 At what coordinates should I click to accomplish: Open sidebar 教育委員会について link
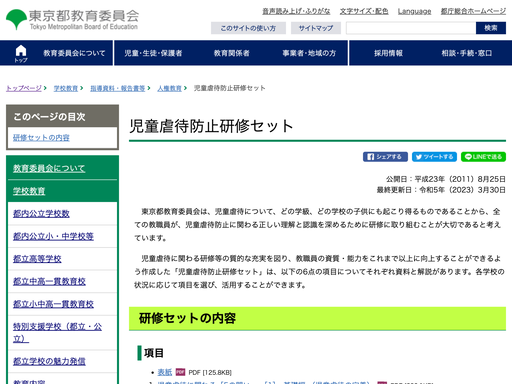click(49, 168)
